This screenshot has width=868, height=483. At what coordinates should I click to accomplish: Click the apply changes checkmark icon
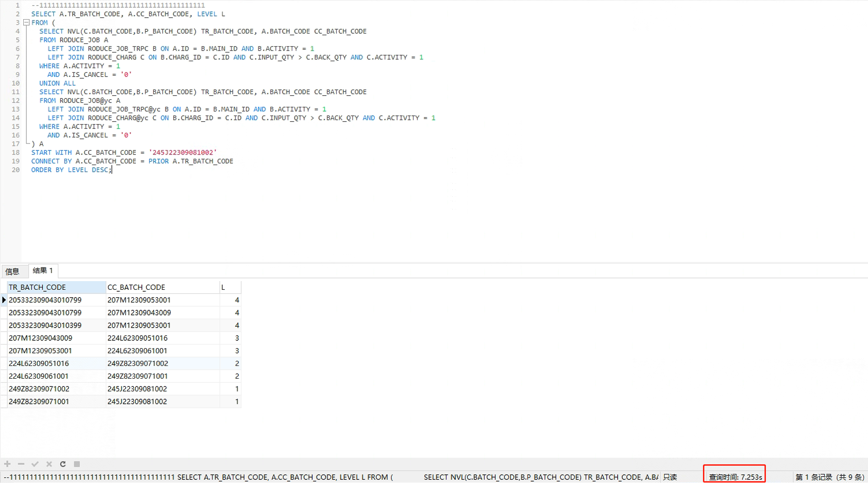[x=35, y=464]
